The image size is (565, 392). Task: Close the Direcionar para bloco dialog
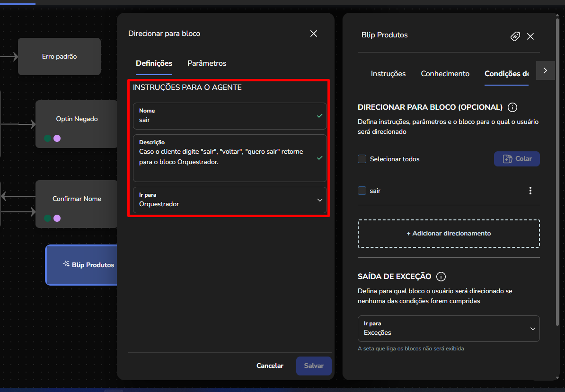313,34
